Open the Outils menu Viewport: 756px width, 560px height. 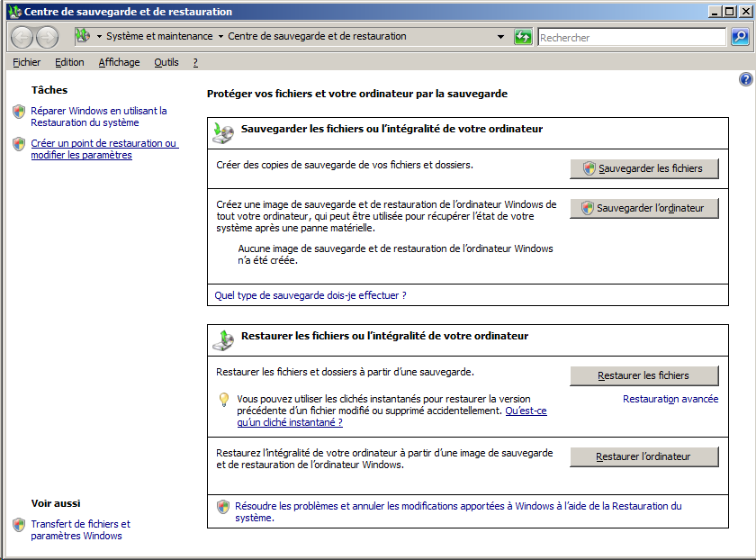(166, 62)
